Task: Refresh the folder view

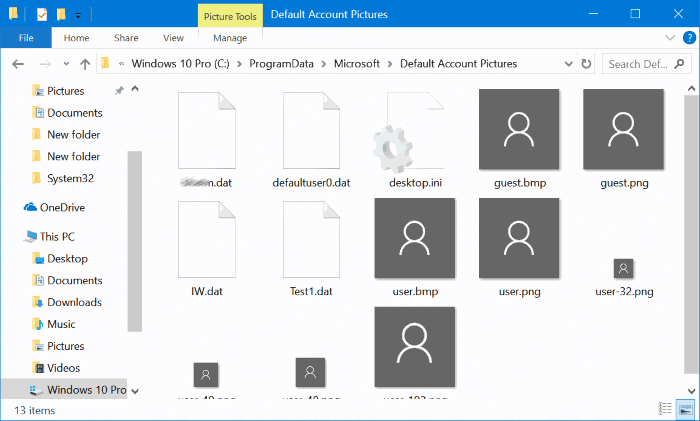Action: point(586,64)
